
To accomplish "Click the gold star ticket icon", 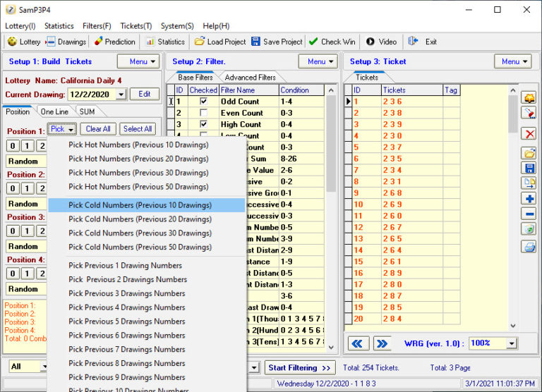I will [529, 98].
